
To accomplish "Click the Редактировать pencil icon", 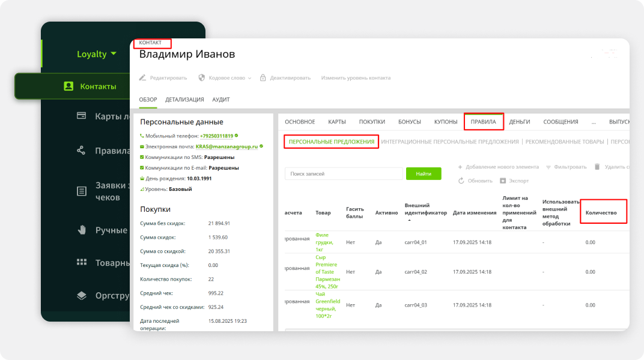I will (x=143, y=78).
